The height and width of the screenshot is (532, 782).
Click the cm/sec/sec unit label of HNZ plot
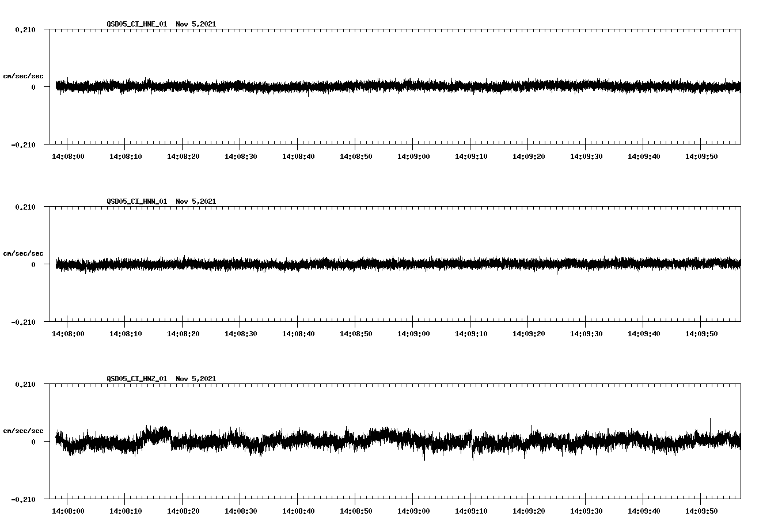click(23, 431)
